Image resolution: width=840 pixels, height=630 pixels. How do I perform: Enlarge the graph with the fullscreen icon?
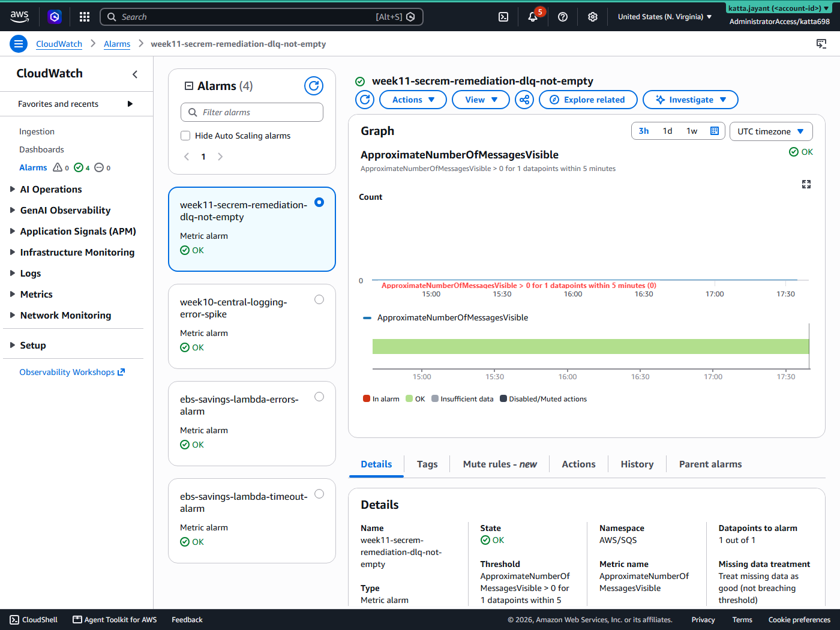pos(806,184)
